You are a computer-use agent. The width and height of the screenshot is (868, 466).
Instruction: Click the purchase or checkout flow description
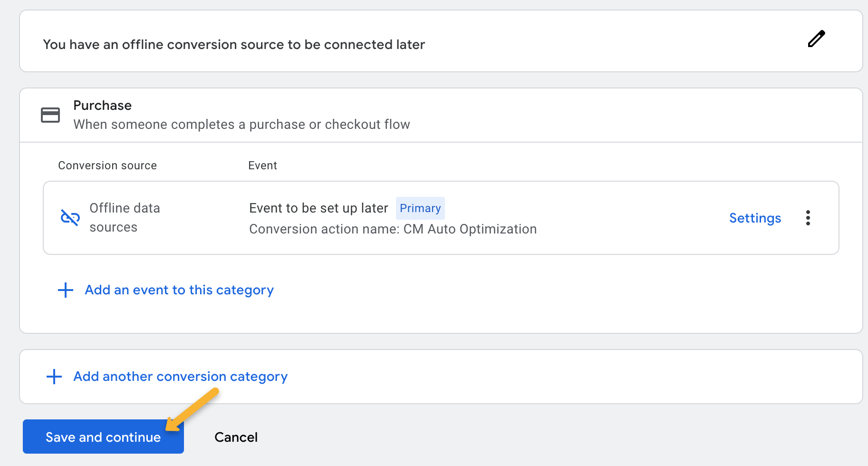point(241,125)
